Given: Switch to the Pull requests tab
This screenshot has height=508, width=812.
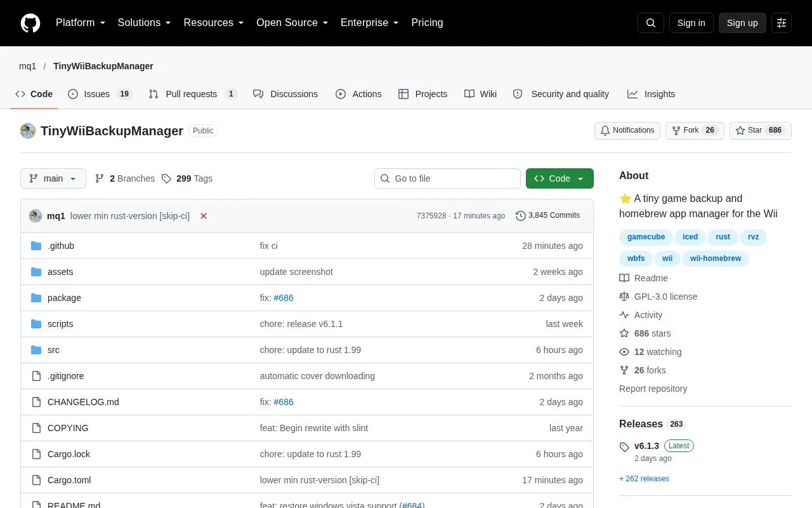Looking at the screenshot, I should coord(193,94).
